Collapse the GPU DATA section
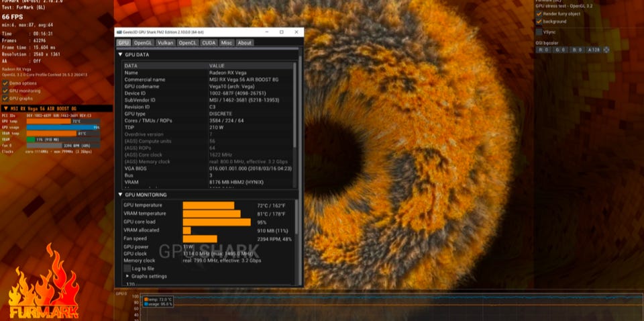Screen dimensions: 644x321 (x=120, y=54)
